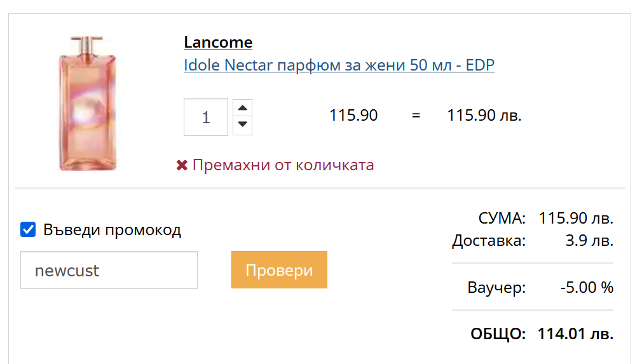
Task: Click the 114.01 лв. grand total
Action: [575, 334]
